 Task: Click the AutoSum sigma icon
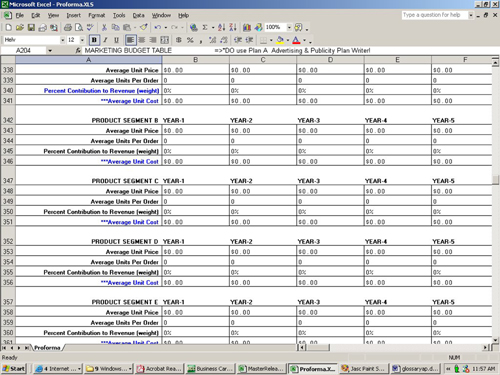click(205, 28)
